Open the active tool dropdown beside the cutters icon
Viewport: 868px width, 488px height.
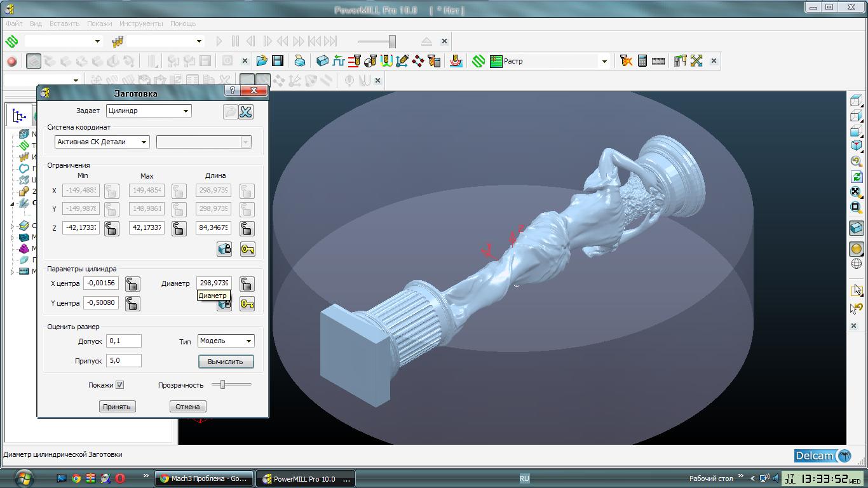pyautogui.click(x=165, y=41)
